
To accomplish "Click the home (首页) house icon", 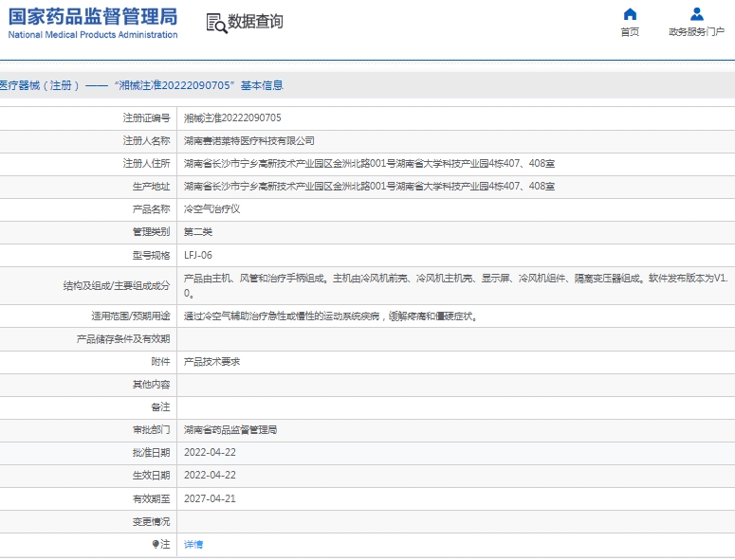I will 630,14.
